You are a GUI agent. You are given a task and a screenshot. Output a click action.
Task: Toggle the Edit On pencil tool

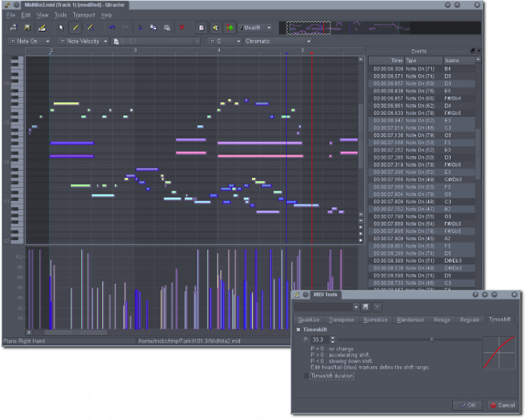(x=76, y=28)
